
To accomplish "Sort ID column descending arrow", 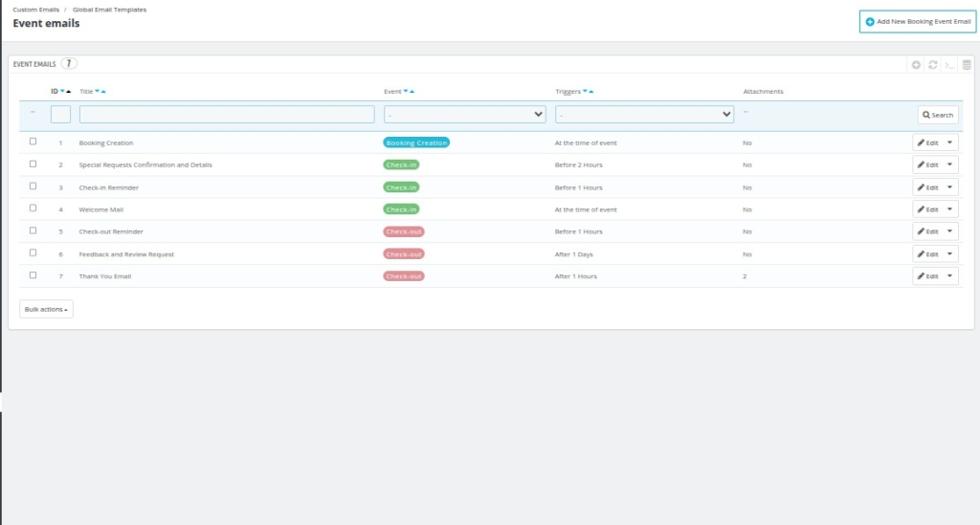I will point(62,92).
